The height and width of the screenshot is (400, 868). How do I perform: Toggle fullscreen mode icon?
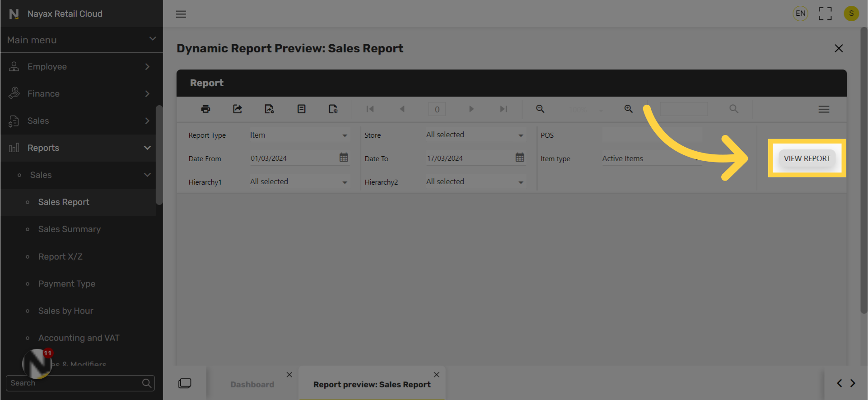pos(825,14)
